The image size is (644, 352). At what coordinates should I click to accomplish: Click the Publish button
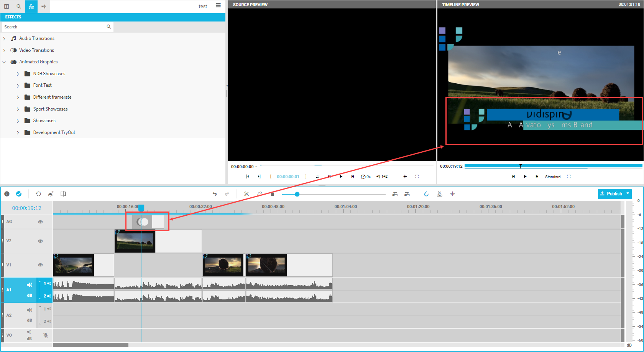point(611,193)
